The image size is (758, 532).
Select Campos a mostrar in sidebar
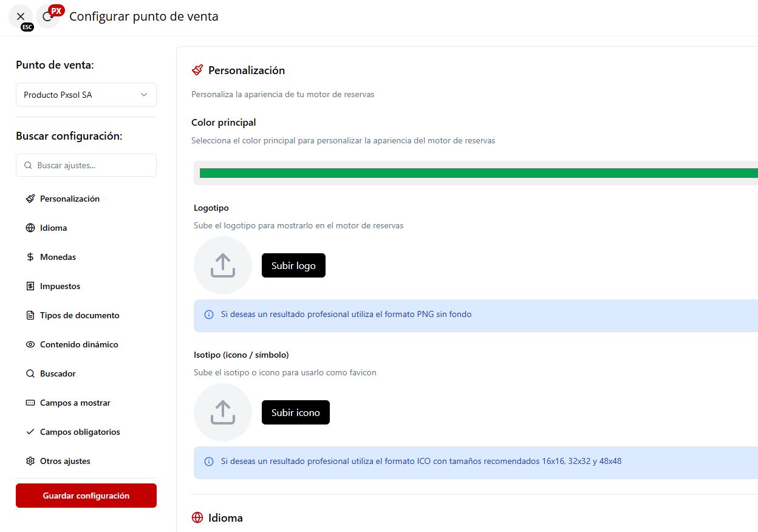(x=75, y=403)
